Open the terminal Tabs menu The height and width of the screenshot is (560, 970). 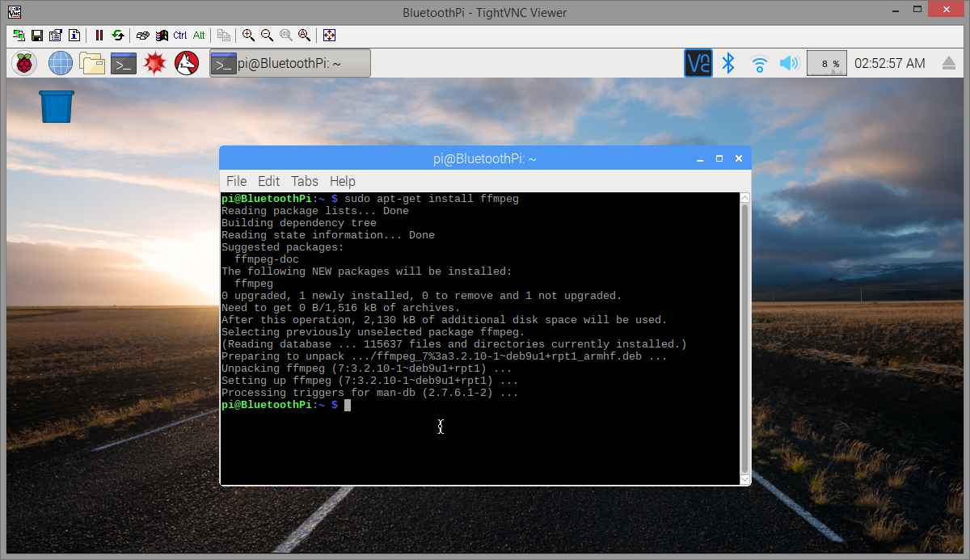tap(305, 181)
